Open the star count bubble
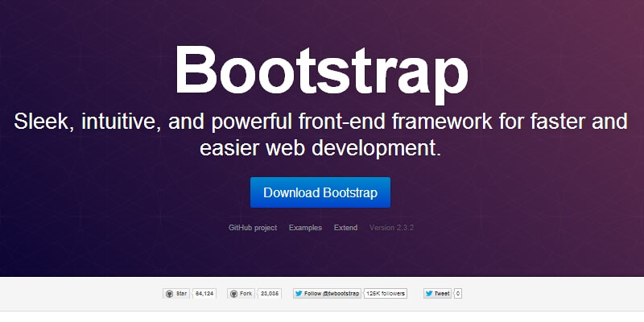 tap(204, 293)
